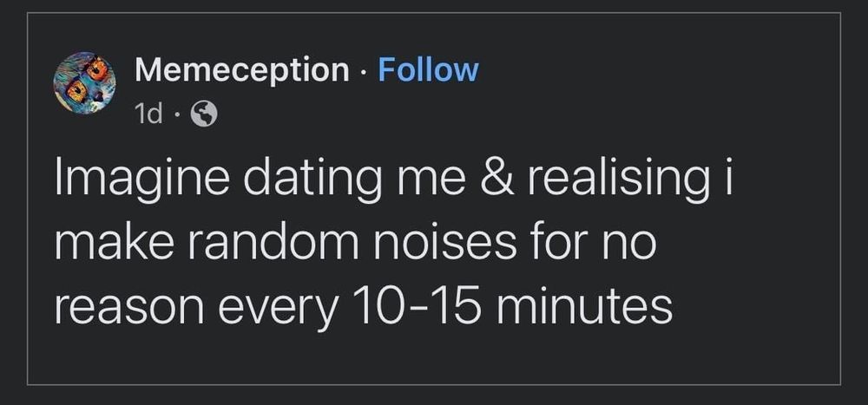Image resolution: width=868 pixels, height=405 pixels.
Task: Click the word "realising" in the post
Action: point(618,180)
